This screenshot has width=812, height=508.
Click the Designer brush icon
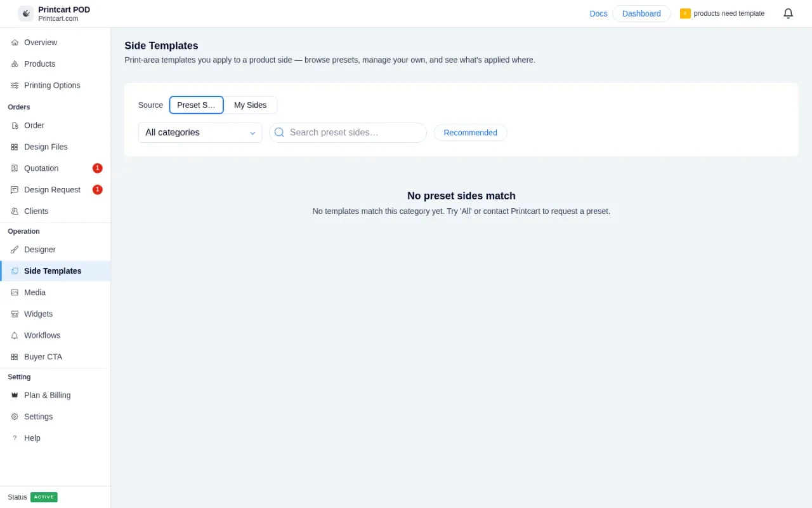click(x=15, y=250)
